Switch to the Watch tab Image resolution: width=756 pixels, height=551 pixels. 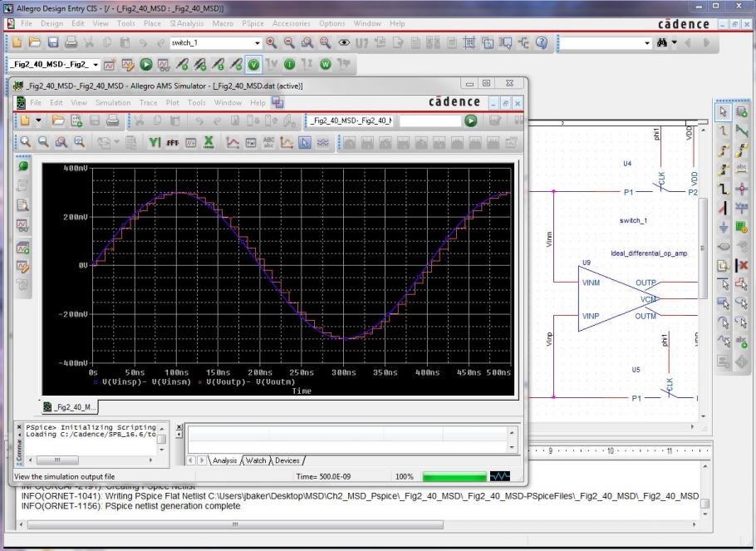tap(256, 460)
